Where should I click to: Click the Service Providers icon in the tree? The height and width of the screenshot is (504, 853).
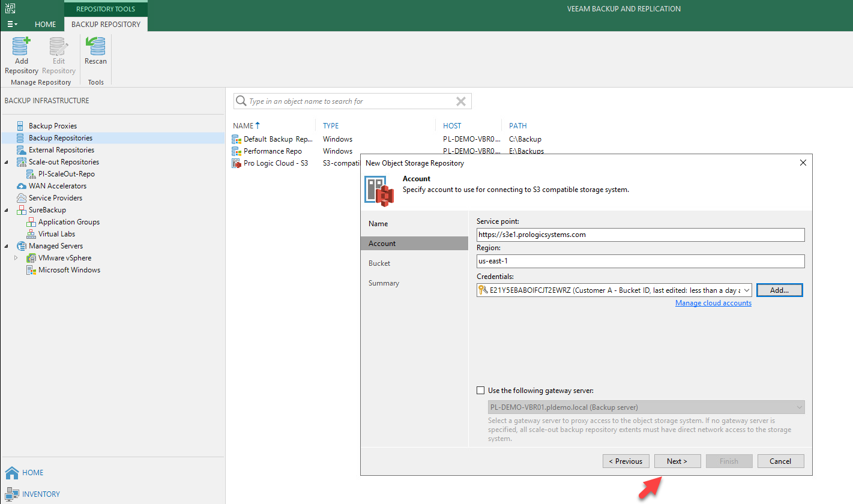pyautogui.click(x=20, y=198)
